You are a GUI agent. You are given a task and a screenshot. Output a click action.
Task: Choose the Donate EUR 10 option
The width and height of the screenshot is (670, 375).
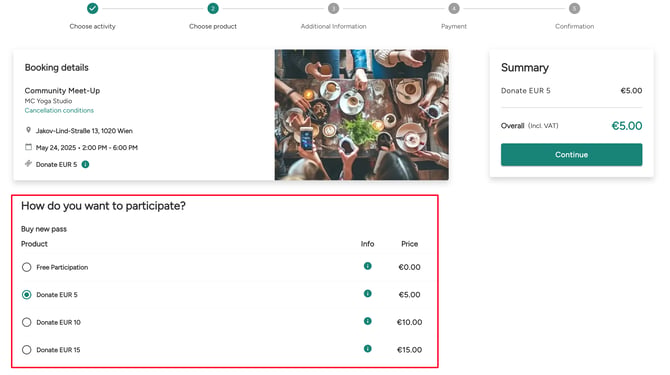[x=26, y=322]
